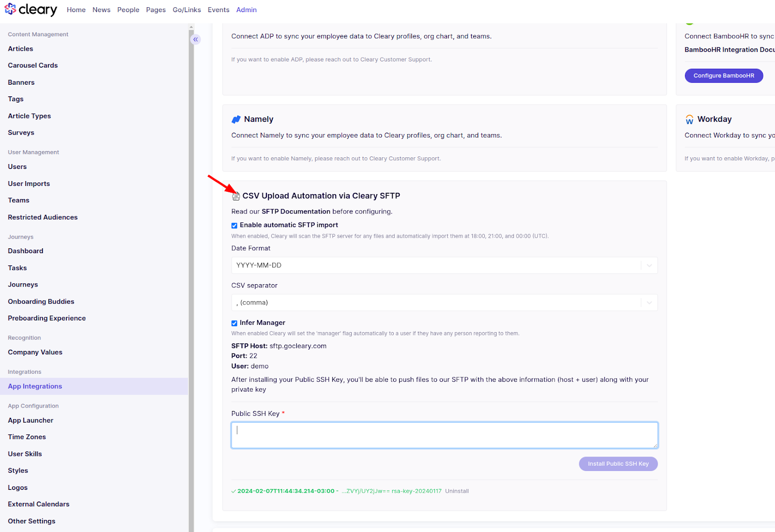775x532 pixels.
Task: Open External Calendars in sidebar
Action: 39,504
